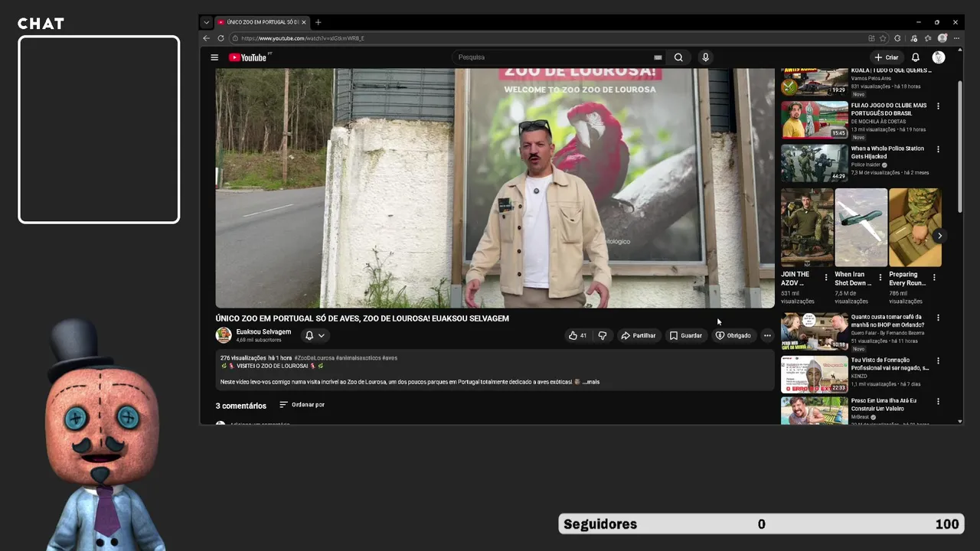
Task: Open options for Preparing Every Round short
Action: tap(934, 277)
